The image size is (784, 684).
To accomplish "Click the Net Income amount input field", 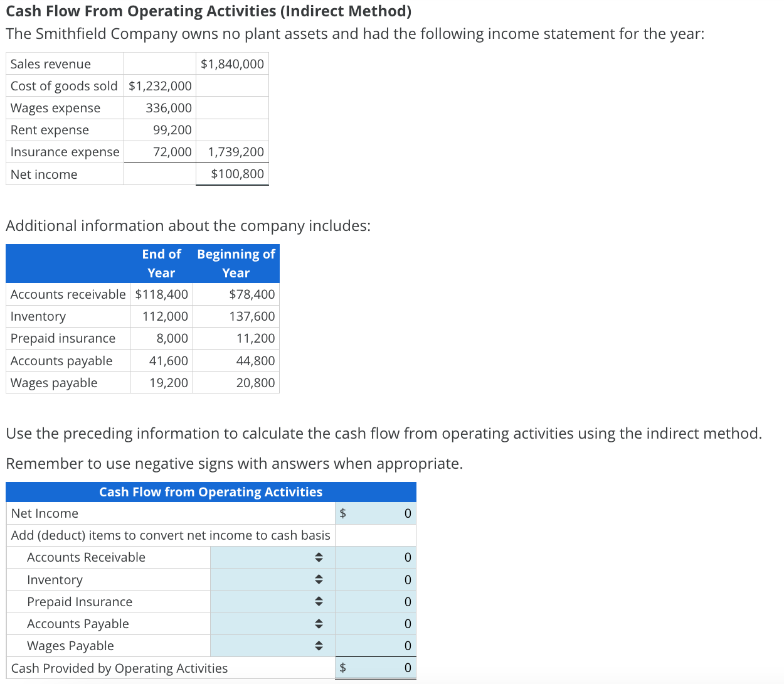I will 376,513.
